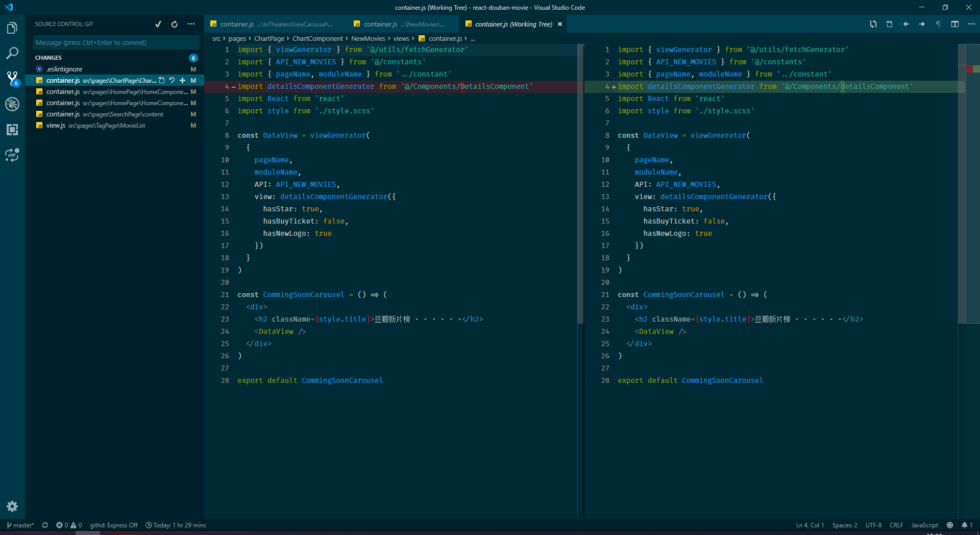Change language mode via JavaScript
Image resolution: width=980 pixels, height=535 pixels.
(x=924, y=525)
